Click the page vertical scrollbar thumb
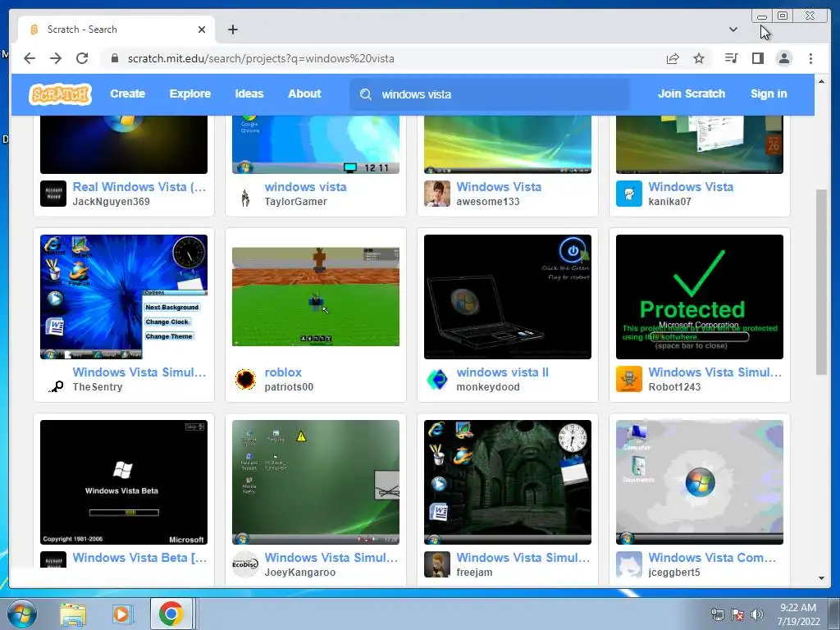This screenshot has height=630, width=840. coord(821,282)
